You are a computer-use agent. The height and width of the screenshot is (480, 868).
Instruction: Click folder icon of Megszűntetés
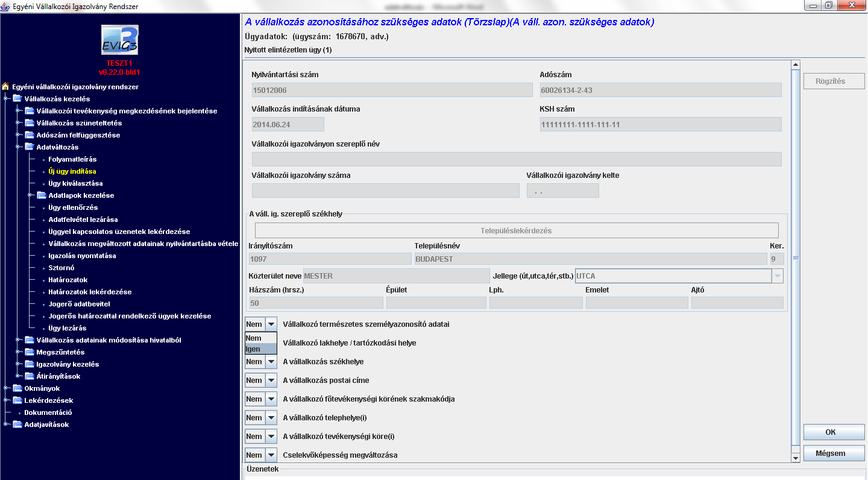(x=29, y=352)
